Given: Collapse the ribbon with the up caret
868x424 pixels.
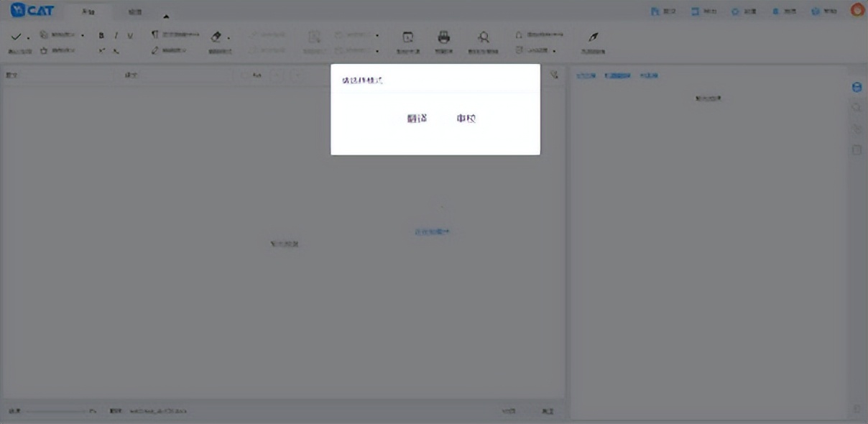Looking at the screenshot, I should [166, 16].
